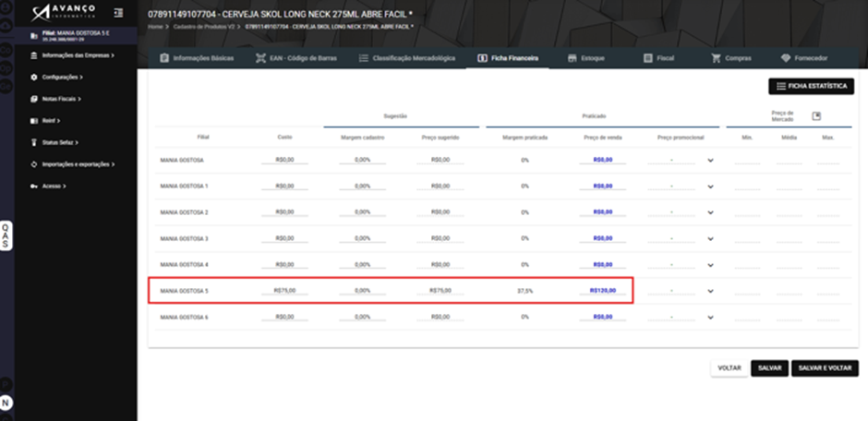Expand the Importações e exportações sidebar menu
Image resolution: width=868 pixels, height=421 pixels.
point(73,164)
